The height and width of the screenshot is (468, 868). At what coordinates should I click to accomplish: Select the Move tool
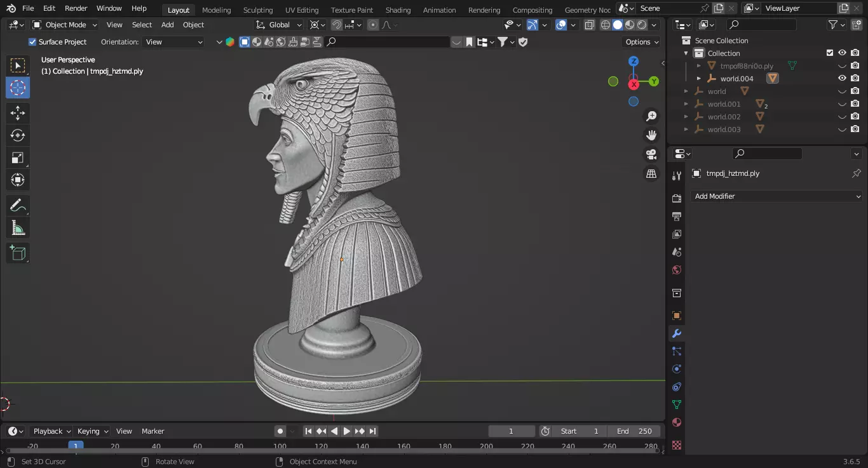[x=18, y=113]
